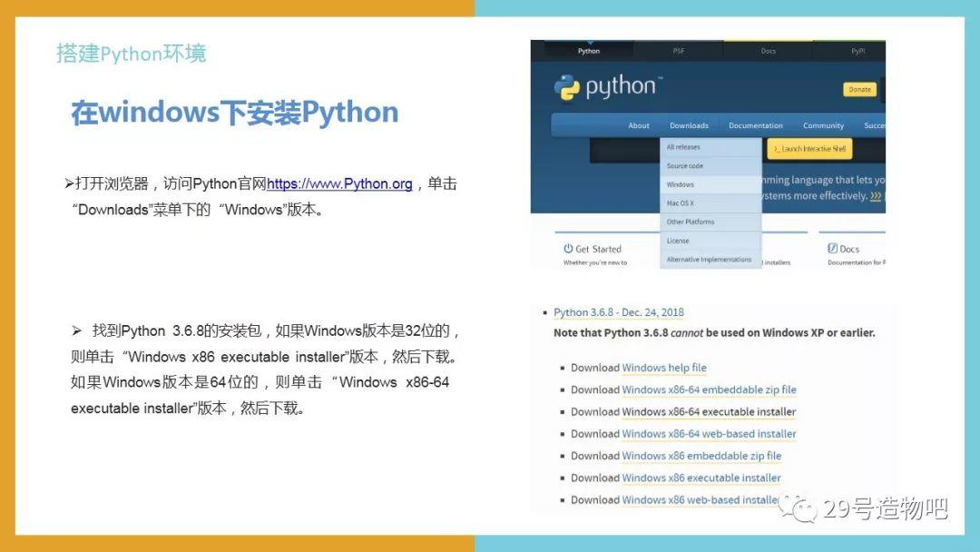Download Windows x86-64 executable installer
The height and width of the screenshot is (552, 980).
pyautogui.click(x=710, y=412)
